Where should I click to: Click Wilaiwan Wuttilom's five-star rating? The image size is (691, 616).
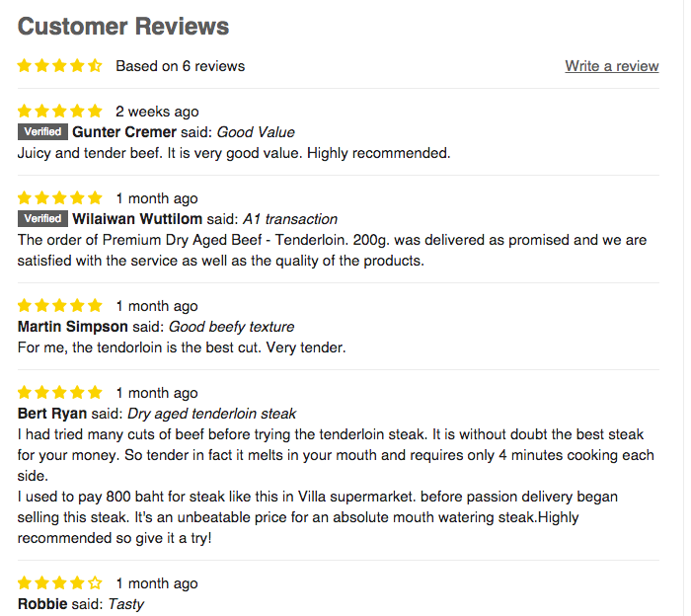tap(59, 198)
